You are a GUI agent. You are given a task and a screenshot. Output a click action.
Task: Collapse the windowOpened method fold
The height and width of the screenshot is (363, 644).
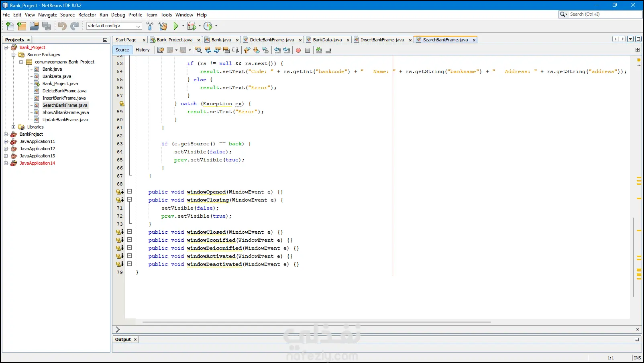(x=130, y=192)
